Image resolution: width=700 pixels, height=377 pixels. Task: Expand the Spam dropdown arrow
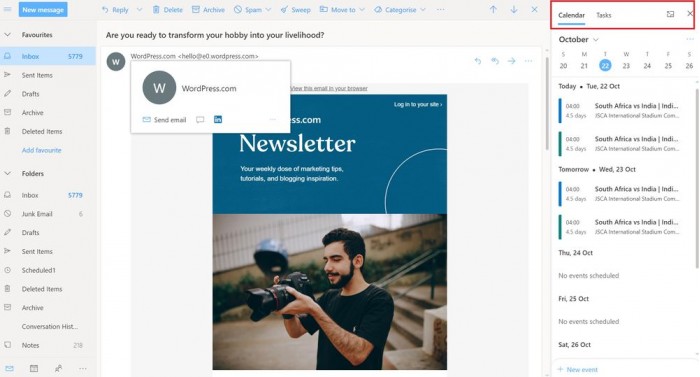(268, 9)
